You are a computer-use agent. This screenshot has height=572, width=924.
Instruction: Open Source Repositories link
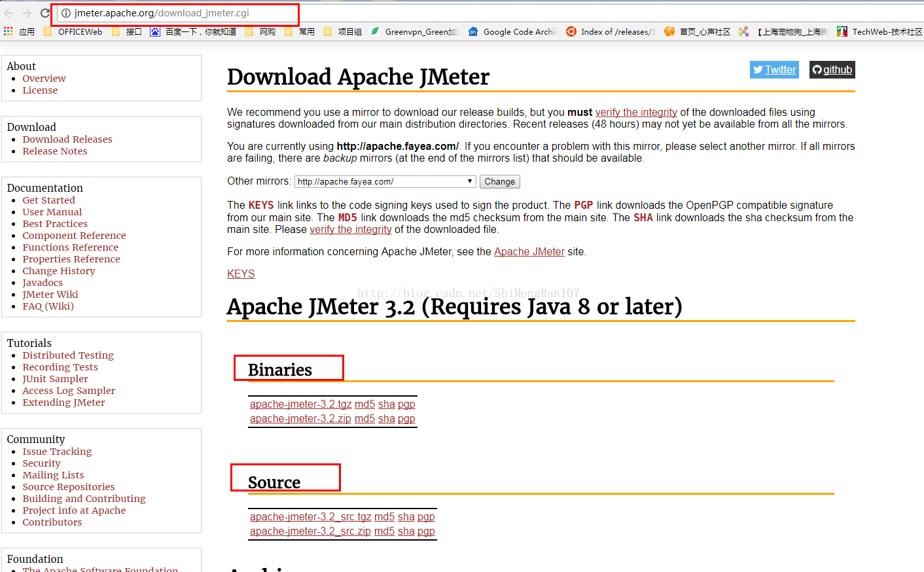click(69, 487)
